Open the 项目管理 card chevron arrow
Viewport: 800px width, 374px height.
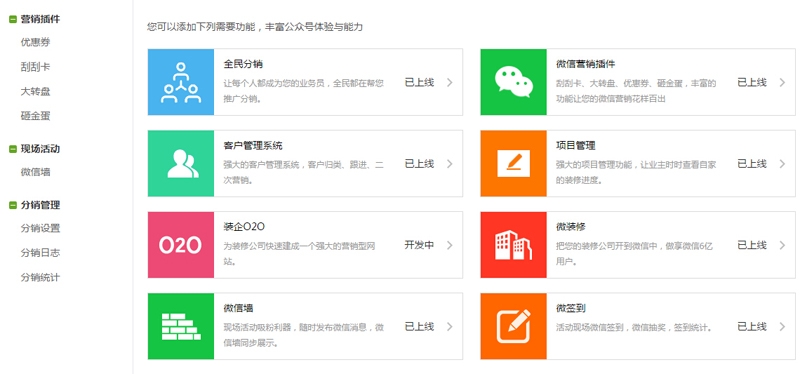(782, 164)
